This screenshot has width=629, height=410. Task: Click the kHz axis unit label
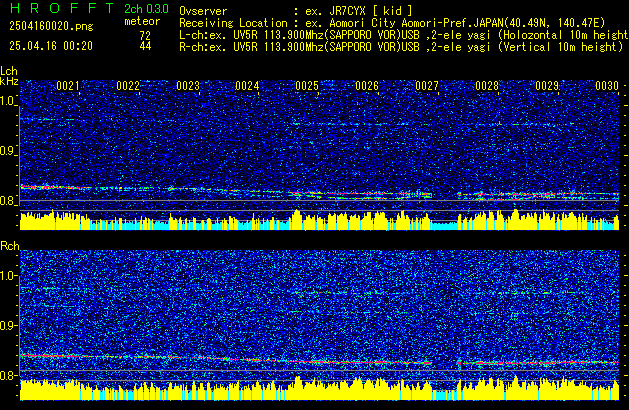pos(9,81)
